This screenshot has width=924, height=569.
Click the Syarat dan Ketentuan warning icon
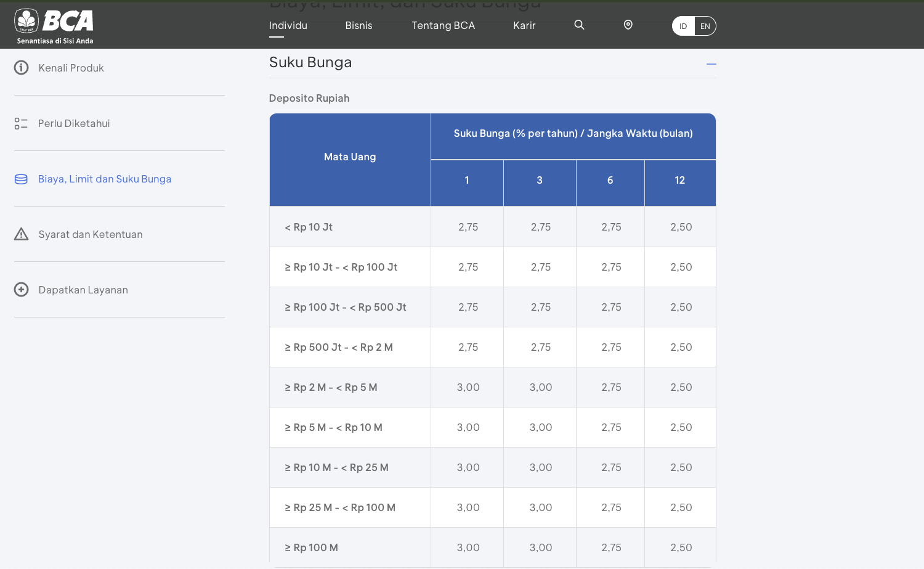coord(22,234)
